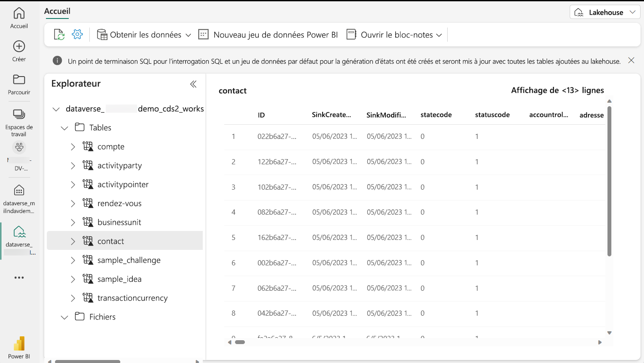Open Accueil home in left sidebar
This screenshot has height=363, width=644.
click(19, 18)
